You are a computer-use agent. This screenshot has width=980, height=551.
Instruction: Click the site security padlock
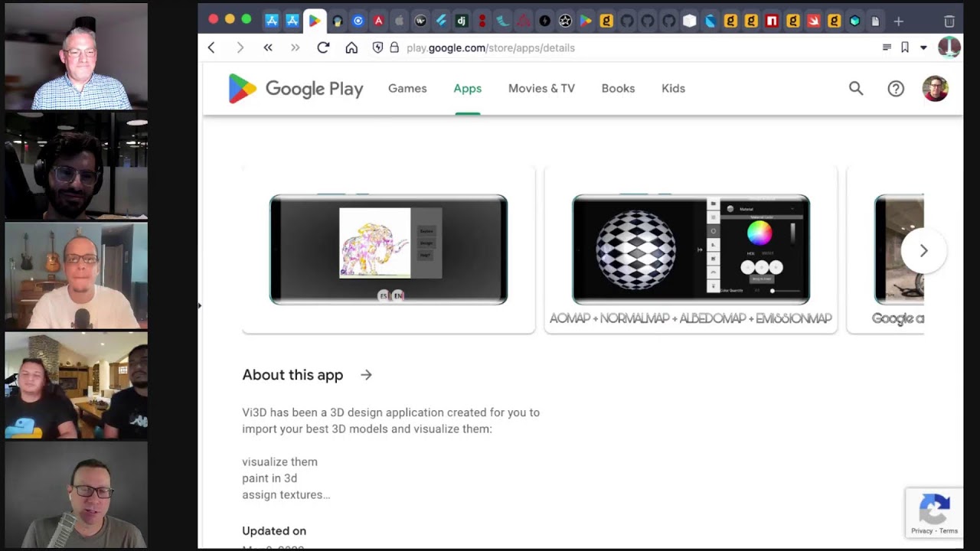pos(394,47)
